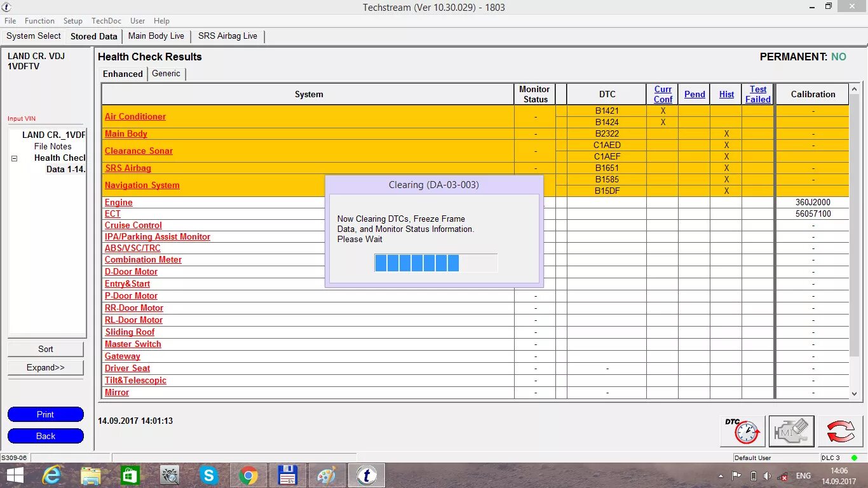Open the Sliding Roof system link
Viewport: 868px width, 488px height.
pyautogui.click(x=130, y=332)
